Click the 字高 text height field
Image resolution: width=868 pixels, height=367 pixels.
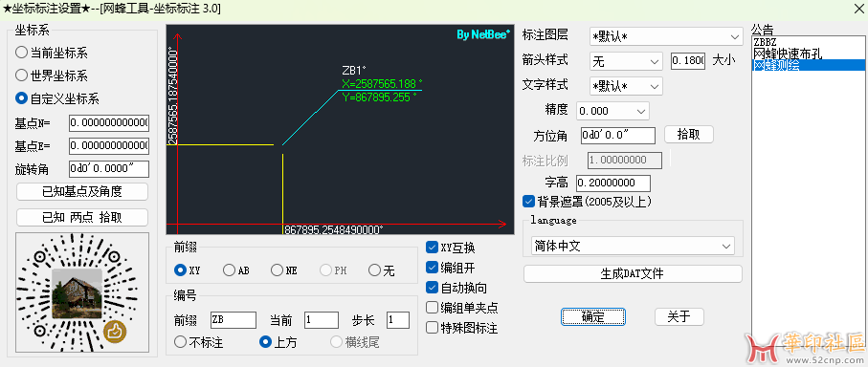pyautogui.click(x=613, y=183)
